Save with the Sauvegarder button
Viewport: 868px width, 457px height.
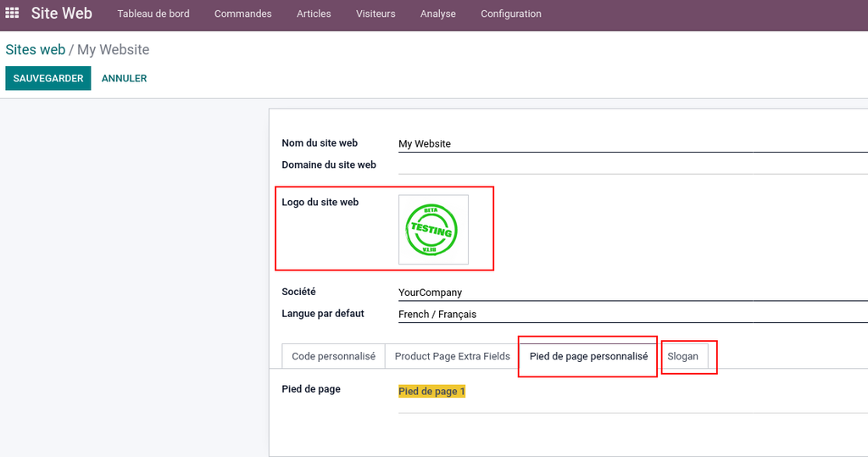point(48,78)
